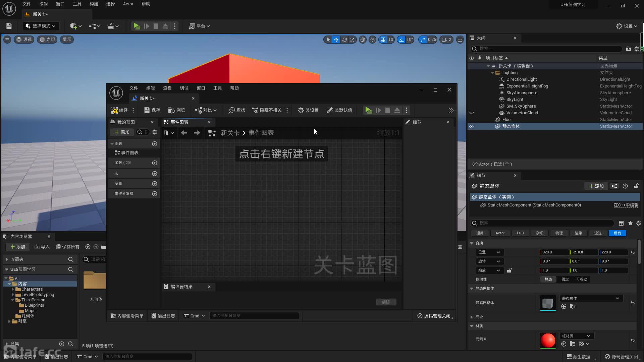Select the grid snap toggle icon
Viewport: 644px width, 362px height.
(382, 39)
